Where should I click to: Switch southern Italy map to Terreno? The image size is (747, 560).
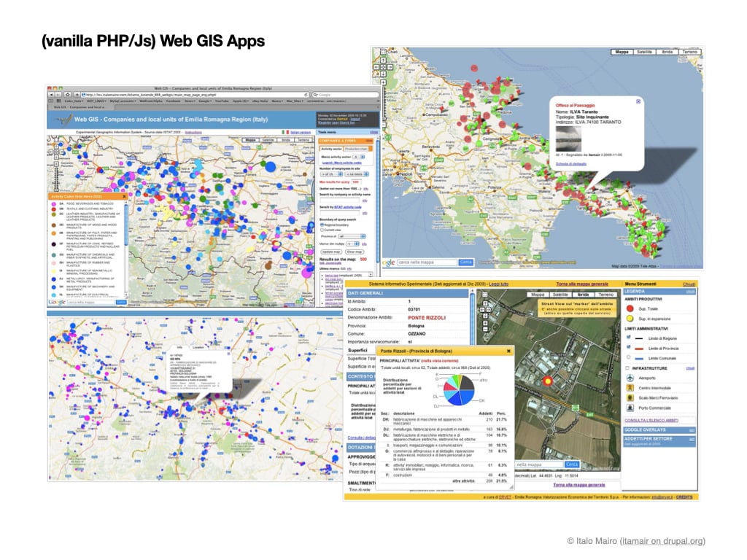[689, 52]
